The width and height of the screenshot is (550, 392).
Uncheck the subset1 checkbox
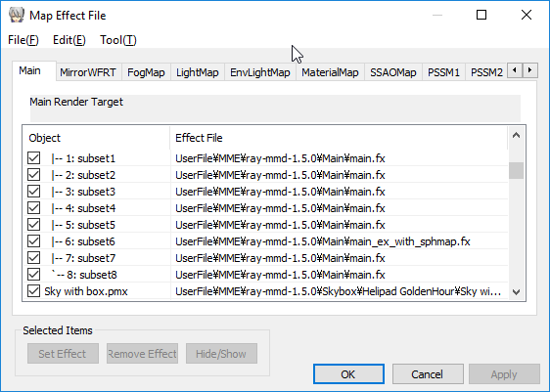click(33, 158)
